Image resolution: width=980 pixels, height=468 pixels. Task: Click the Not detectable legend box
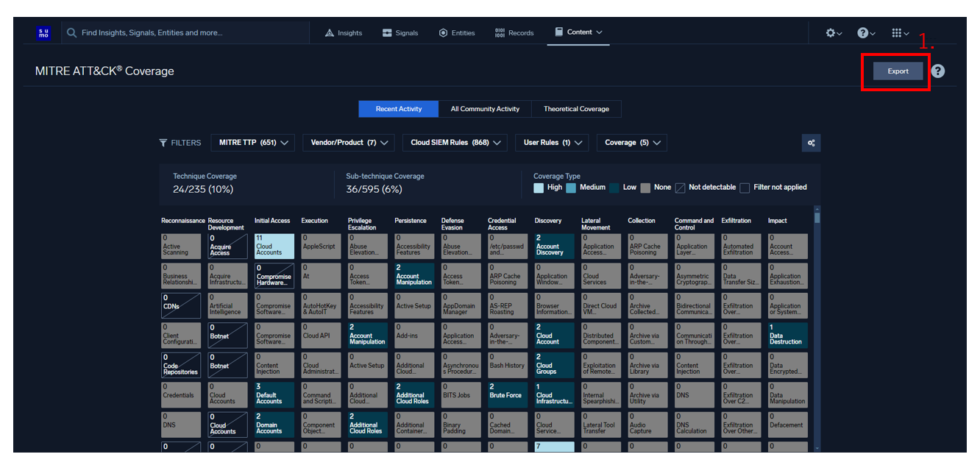coord(681,188)
